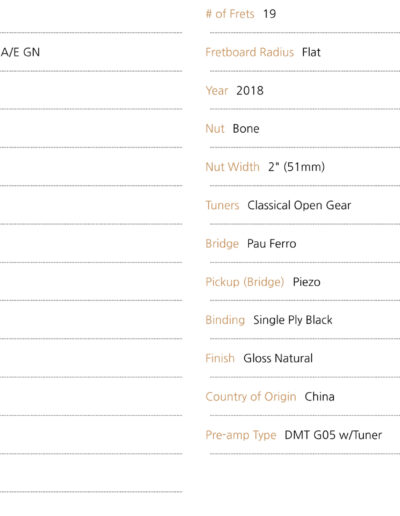400x516 pixels.
Task: Click the 'Nut' label
Action: pyautogui.click(x=215, y=129)
